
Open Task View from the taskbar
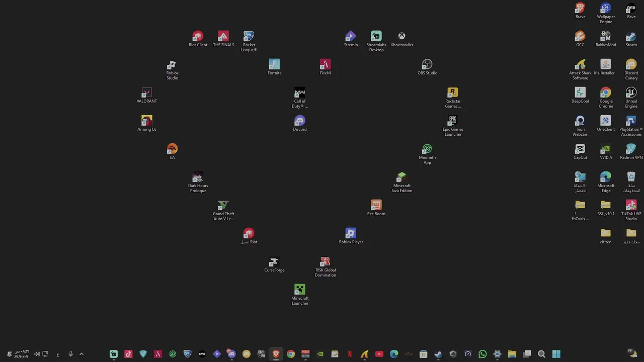[527, 354]
